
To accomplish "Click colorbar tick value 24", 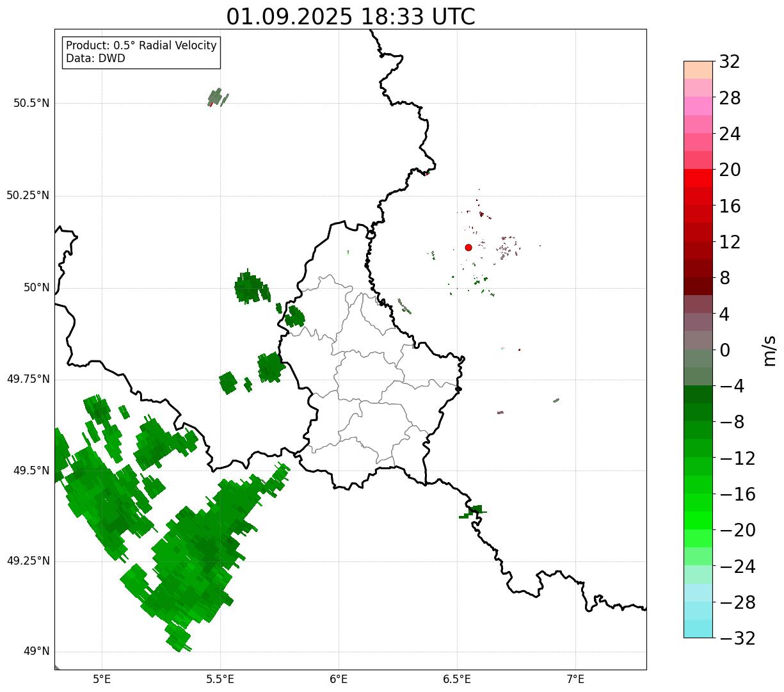I will pos(730,134).
